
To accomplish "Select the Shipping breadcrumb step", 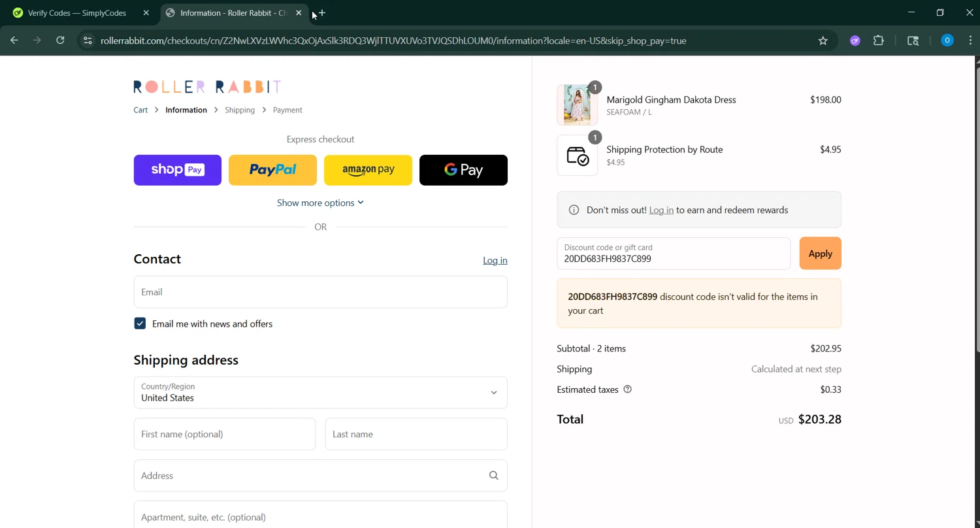I will [x=240, y=110].
